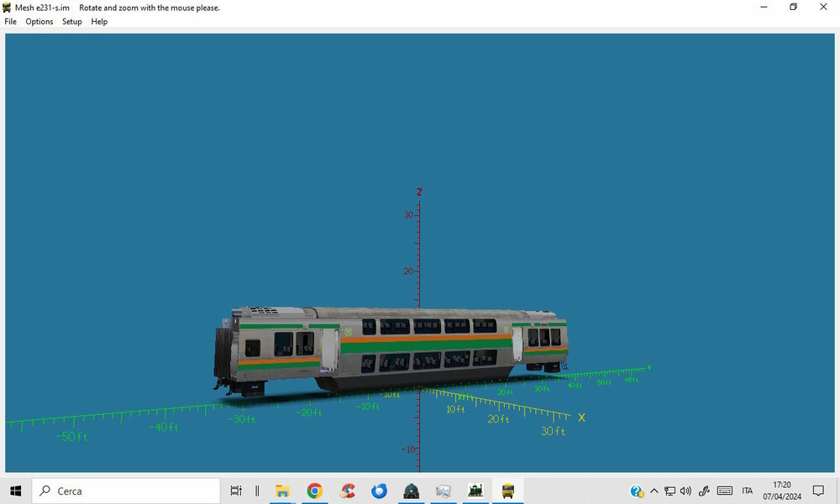Open Task View from taskbar
This screenshot has height=504, width=840.
coord(236,491)
